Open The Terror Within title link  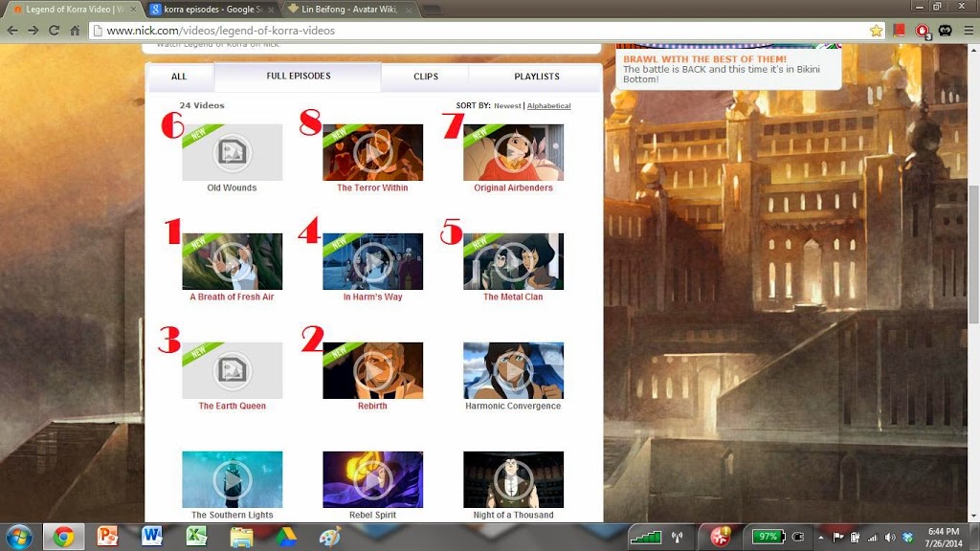372,187
